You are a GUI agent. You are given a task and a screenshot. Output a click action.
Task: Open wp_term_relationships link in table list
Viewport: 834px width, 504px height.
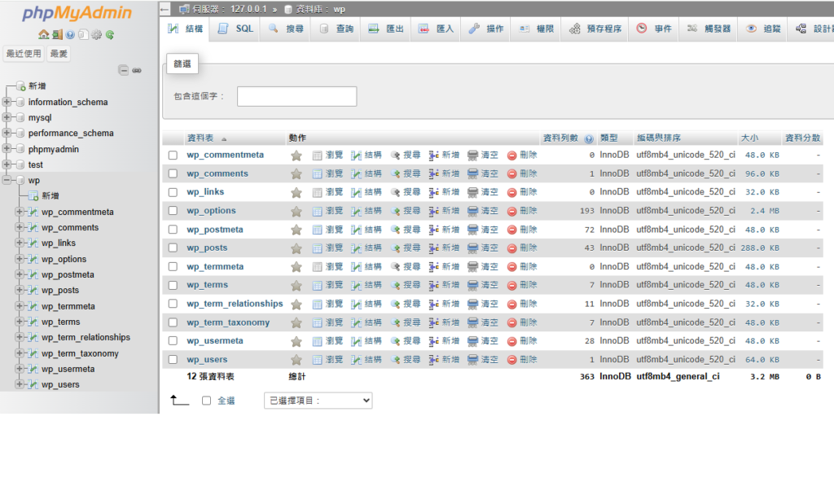click(235, 304)
